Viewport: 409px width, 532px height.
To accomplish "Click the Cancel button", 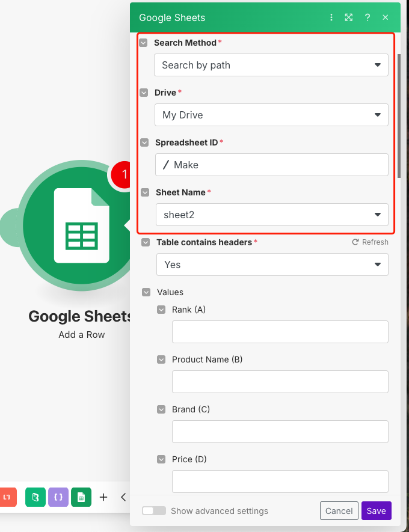I will click(x=339, y=510).
